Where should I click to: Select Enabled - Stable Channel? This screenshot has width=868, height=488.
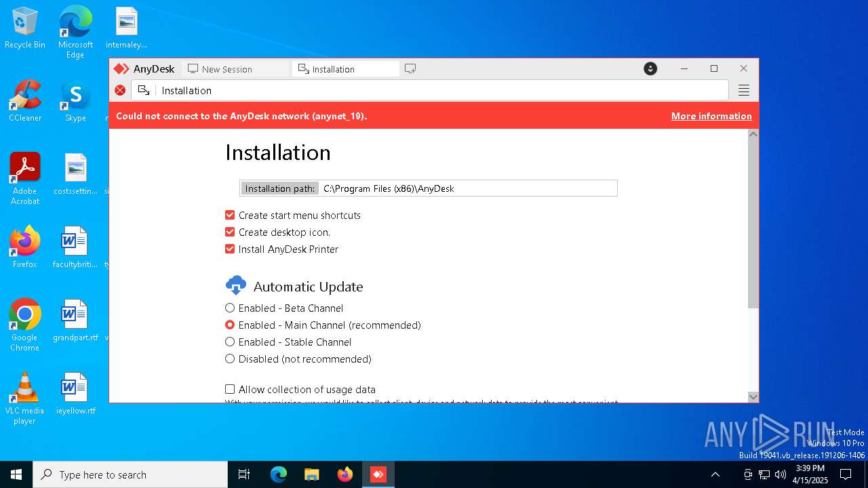pos(230,342)
